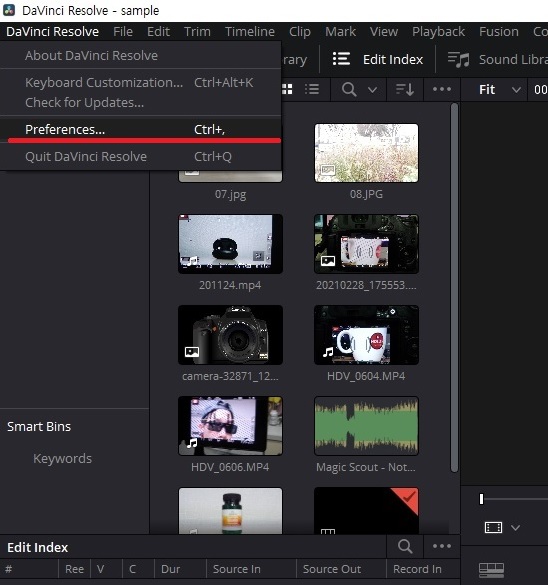Toggle the Edit Index panel button
This screenshot has width=548, height=585.
pos(378,59)
